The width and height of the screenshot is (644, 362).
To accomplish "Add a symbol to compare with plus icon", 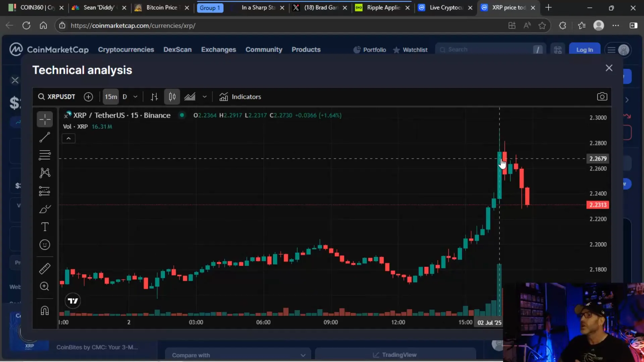I will click(x=88, y=97).
